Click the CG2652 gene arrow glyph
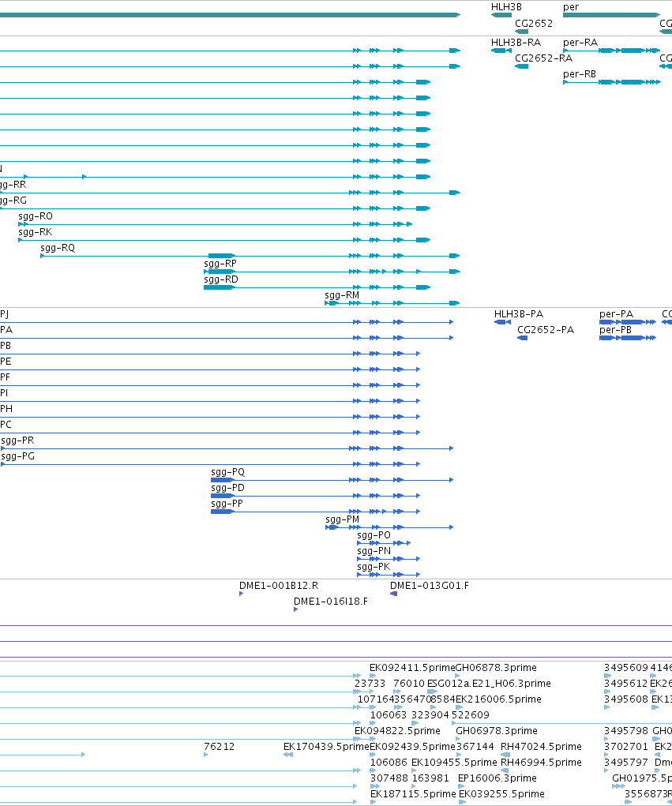This screenshot has width=672, height=806. point(522,32)
